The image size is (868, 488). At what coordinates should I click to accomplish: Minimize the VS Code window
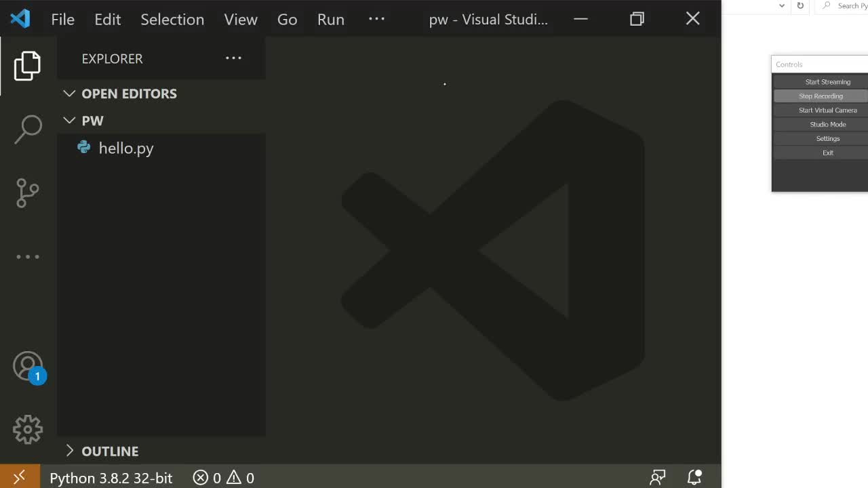click(x=580, y=19)
